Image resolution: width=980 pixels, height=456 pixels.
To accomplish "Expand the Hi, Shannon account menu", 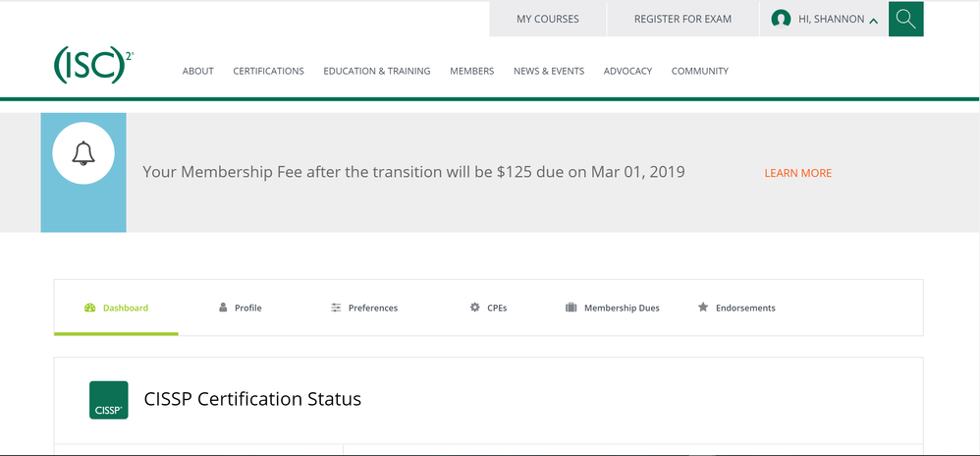I will pyautogui.click(x=824, y=19).
